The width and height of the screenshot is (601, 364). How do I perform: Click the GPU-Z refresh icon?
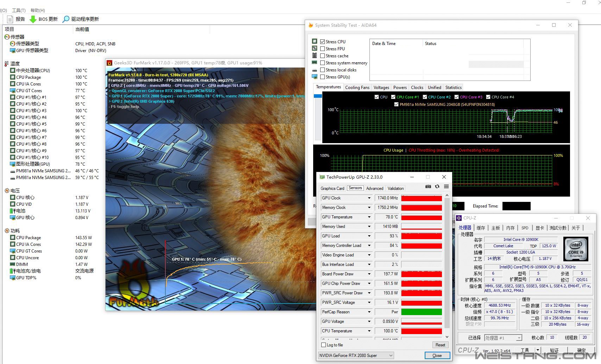(437, 186)
